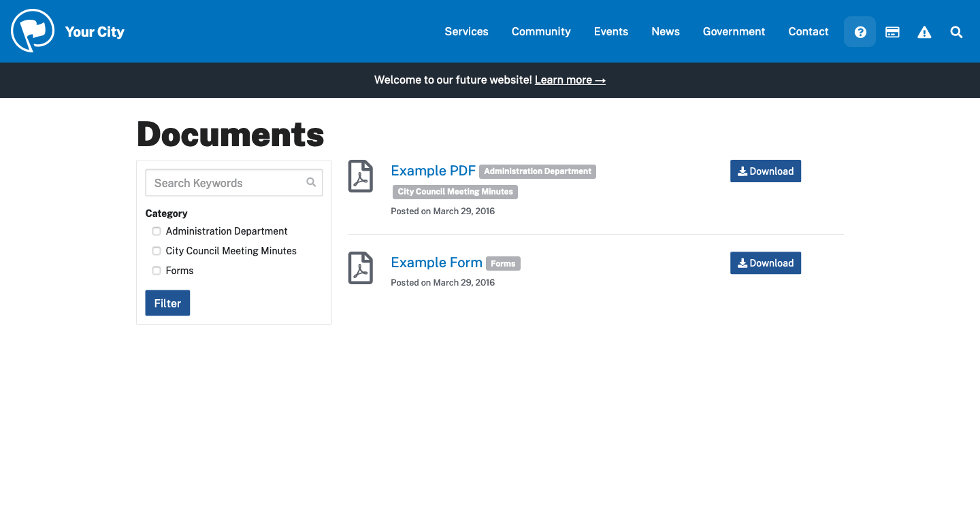This screenshot has width=980, height=527.
Task: Open site search magnifier in header
Action: pyautogui.click(x=956, y=32)
